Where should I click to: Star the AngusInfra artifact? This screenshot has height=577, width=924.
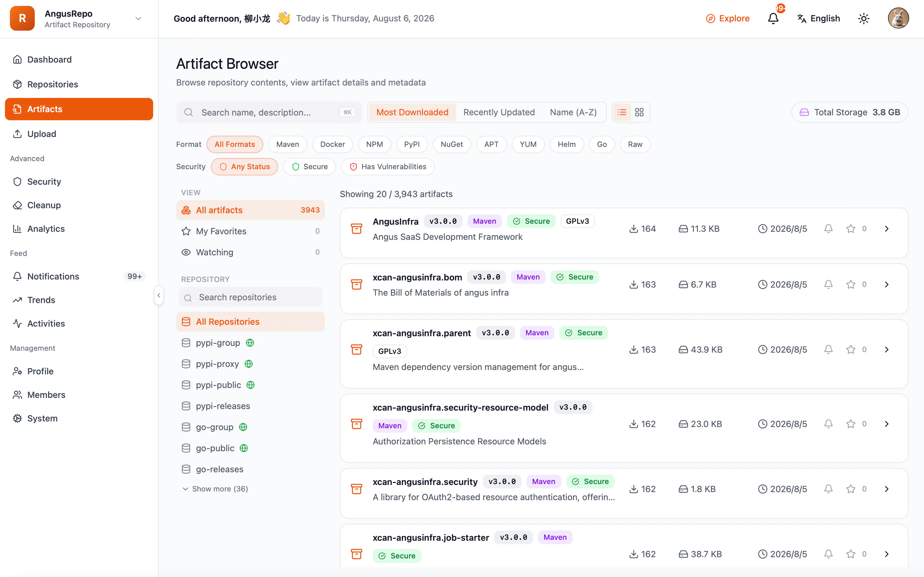coord(850,229)
